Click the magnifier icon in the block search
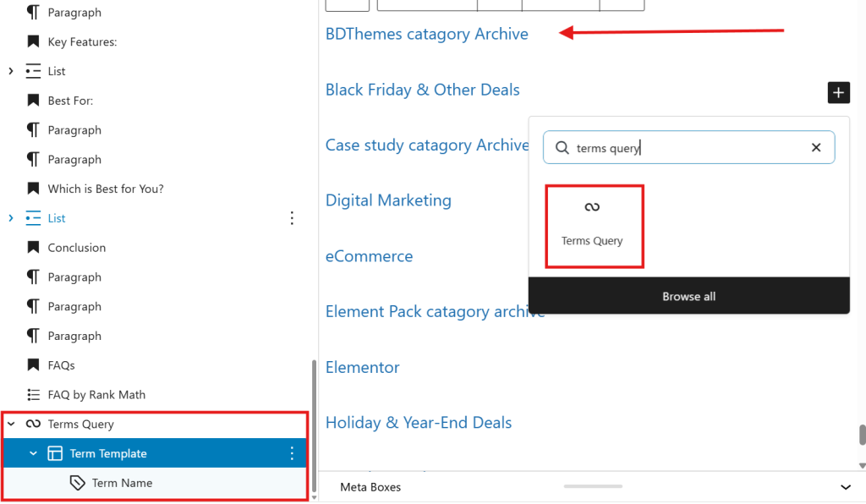The width and height of the screenshot is (866, 504). tap(562, 147)
